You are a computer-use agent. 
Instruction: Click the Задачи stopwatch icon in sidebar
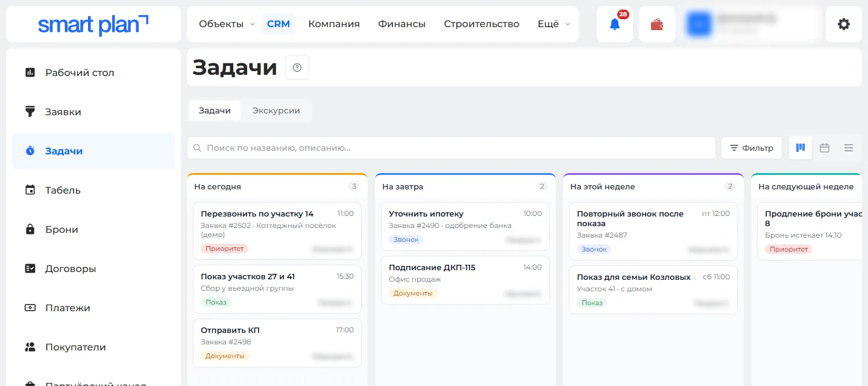[x=30, y=151]
